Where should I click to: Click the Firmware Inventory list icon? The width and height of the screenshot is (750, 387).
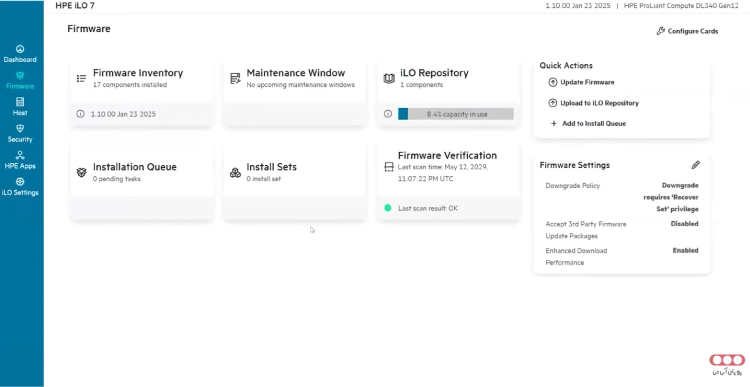point(81,78)
